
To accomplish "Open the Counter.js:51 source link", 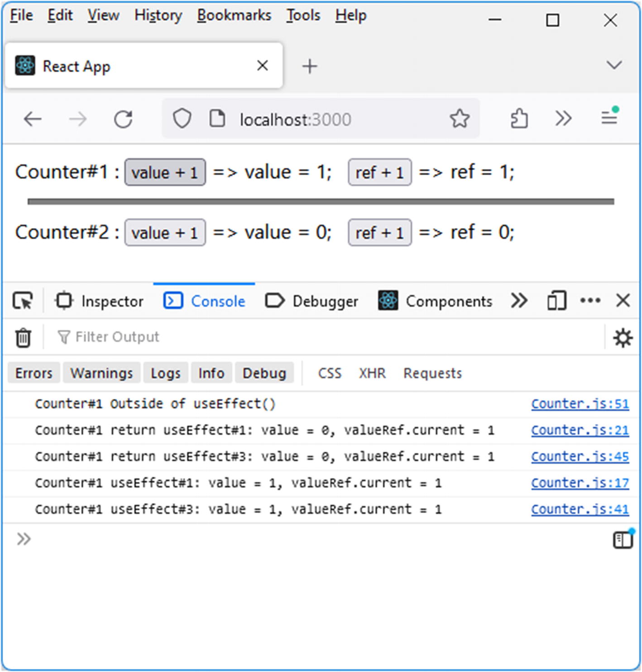I will [580, 403].
